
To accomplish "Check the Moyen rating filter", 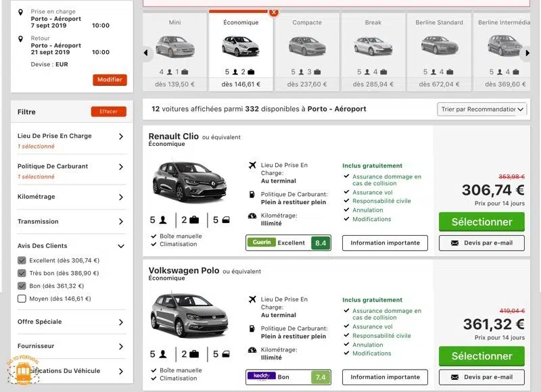I will 22,299.
